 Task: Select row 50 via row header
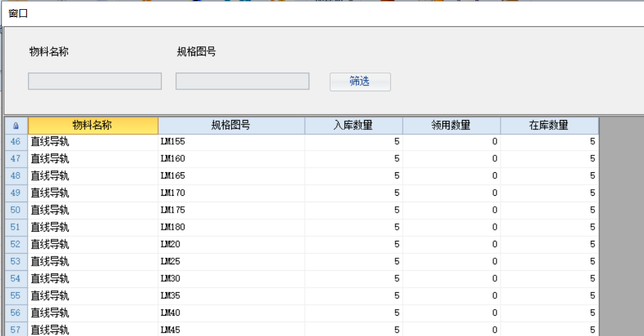[x=16, y=210]
